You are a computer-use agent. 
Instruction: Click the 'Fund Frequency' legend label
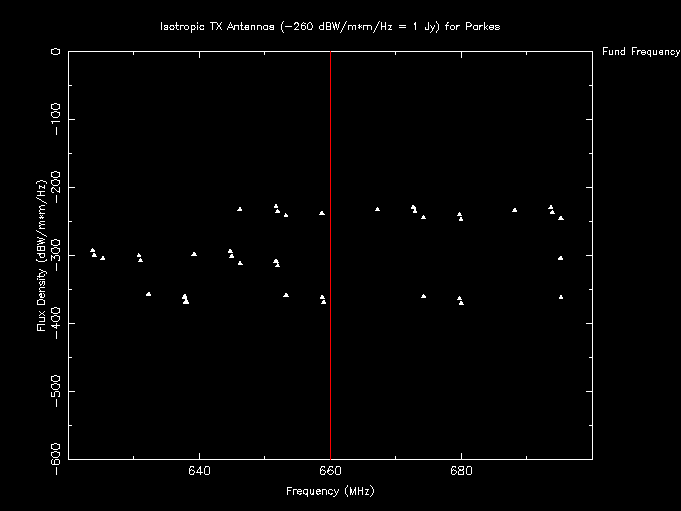tap(641, 51)
